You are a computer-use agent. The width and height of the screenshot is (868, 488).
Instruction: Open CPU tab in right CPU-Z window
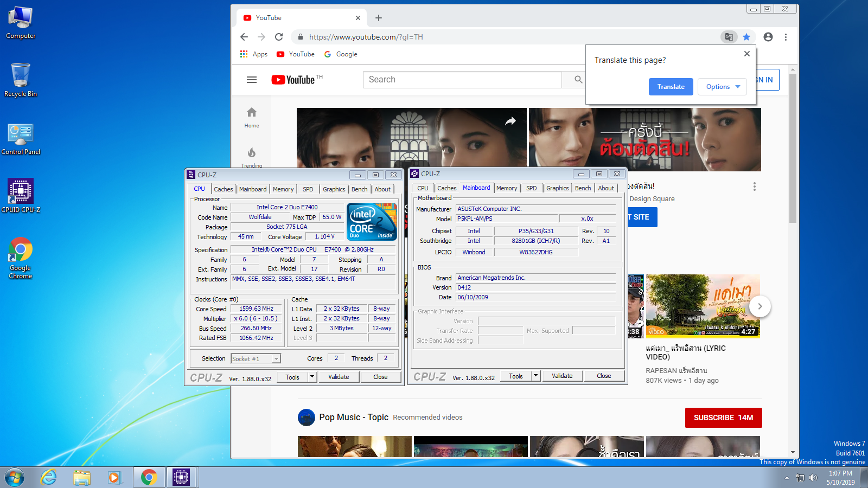coord(423,188)
